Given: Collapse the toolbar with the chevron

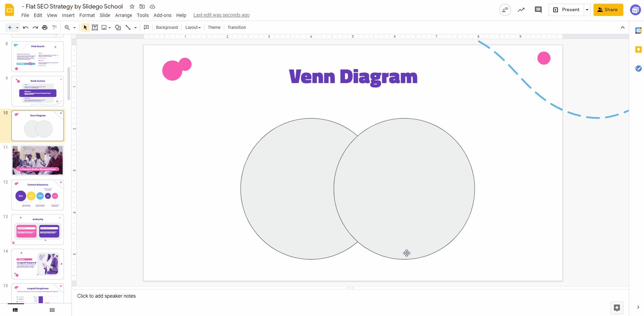Looking at the screenshot, I should coord(623,27).
